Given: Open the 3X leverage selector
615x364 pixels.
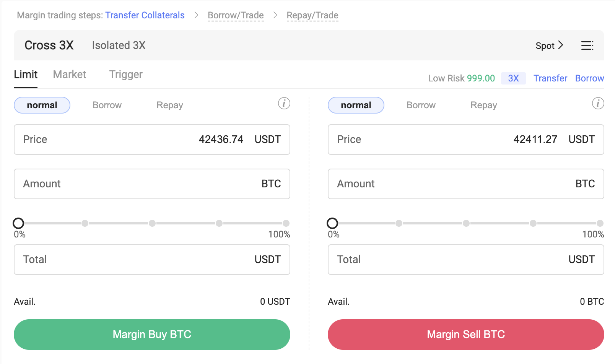Looking at the screenshot, I should click(513, 78).
